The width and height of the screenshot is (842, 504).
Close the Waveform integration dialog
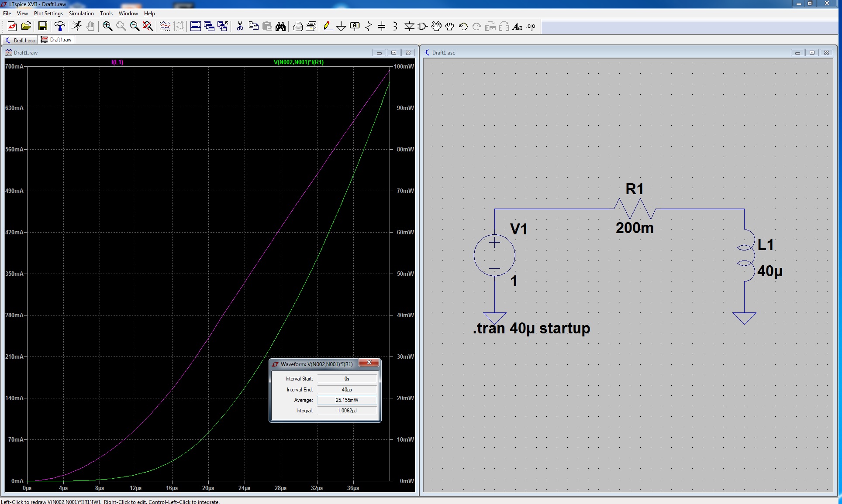(369, 363)
